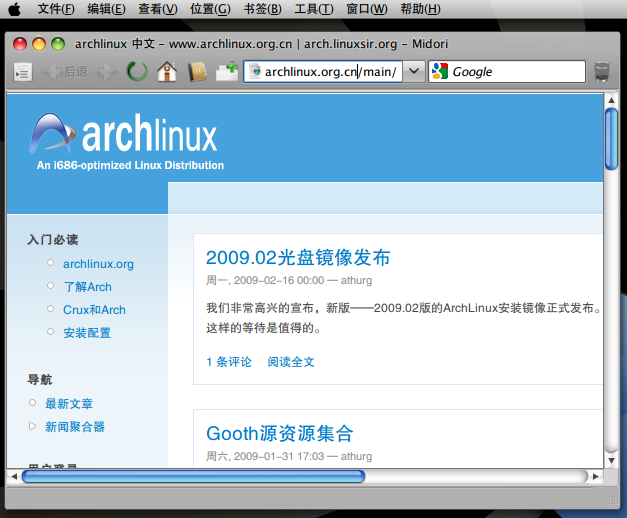Image resolution: width=627 pixels, height=518 pixels.
Task: Click the Google search engine icon
Action: click(440, 72)
